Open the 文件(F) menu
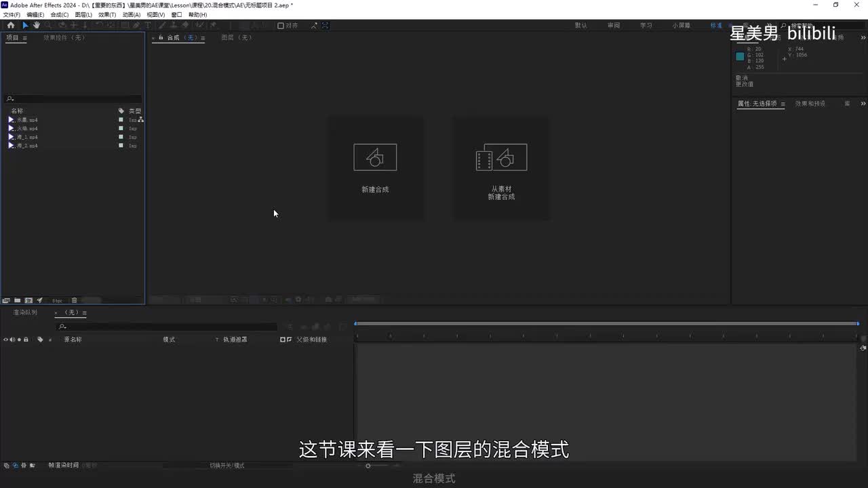 (x=12, y=14)
